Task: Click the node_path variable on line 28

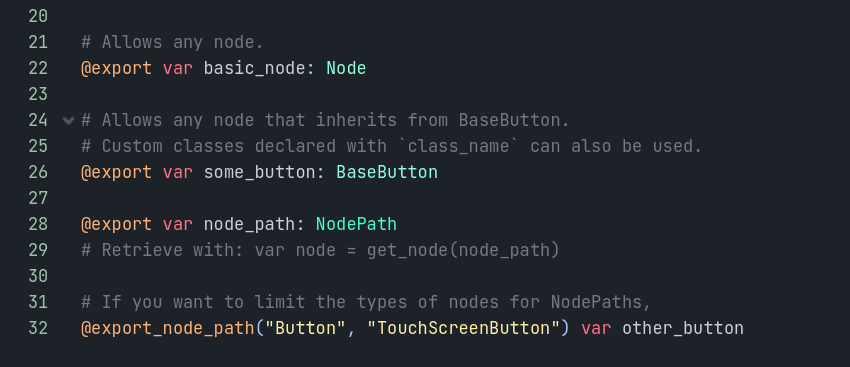Action: click(249, 225)
